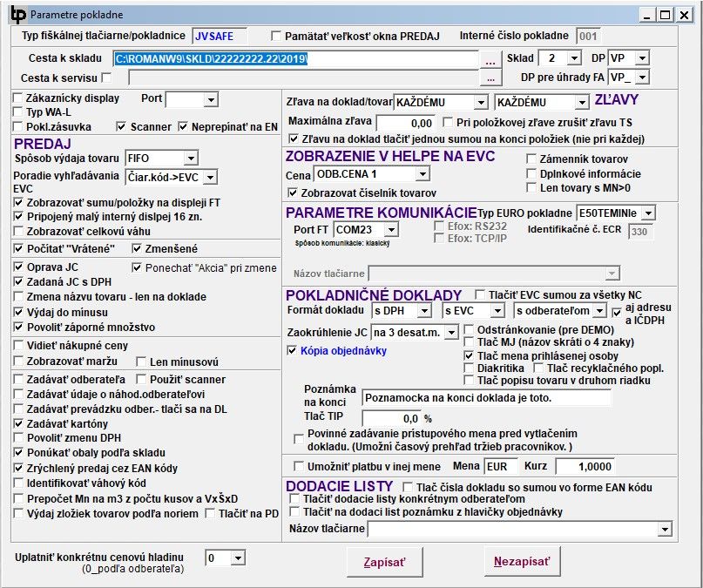
Task: Enable Typ WA-L checkbox
Action: pyautogui.click(x=18, y=112)
